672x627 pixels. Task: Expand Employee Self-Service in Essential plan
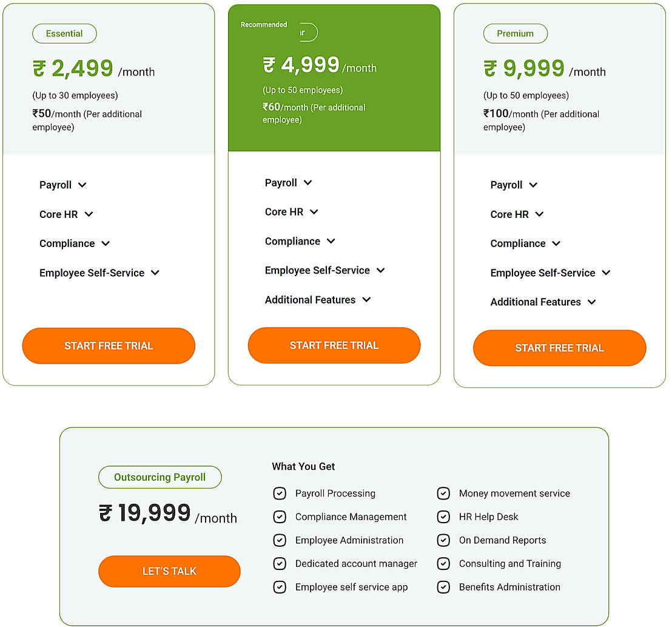(x=99, y=273)
